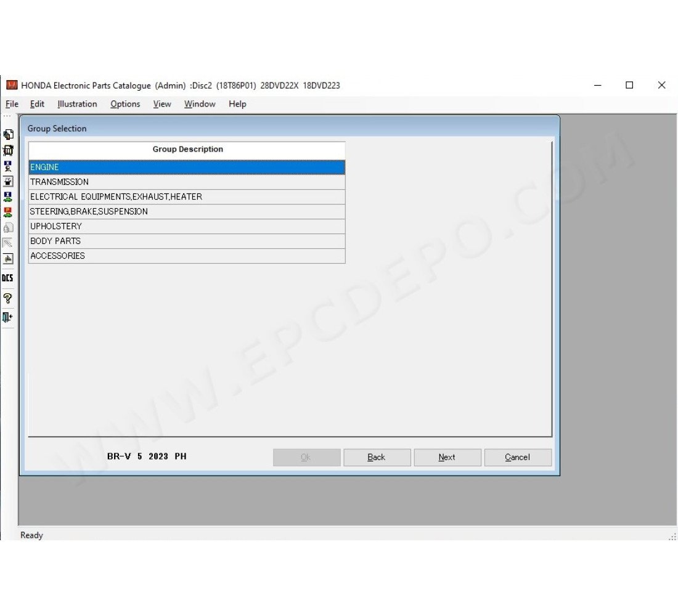Click the red P car toolbar icon
The image size is (678, 616).
[x=7, y=211]
